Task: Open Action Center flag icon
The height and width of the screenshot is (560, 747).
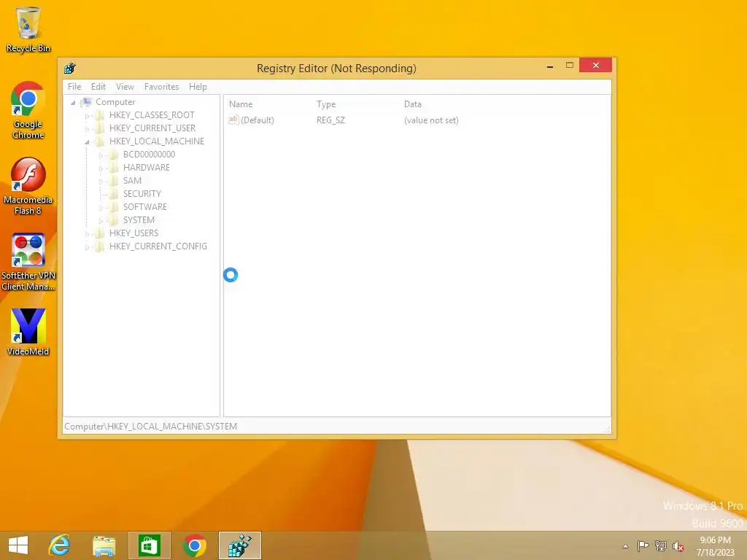Action: pyautogui.click(x=643, y=545)
